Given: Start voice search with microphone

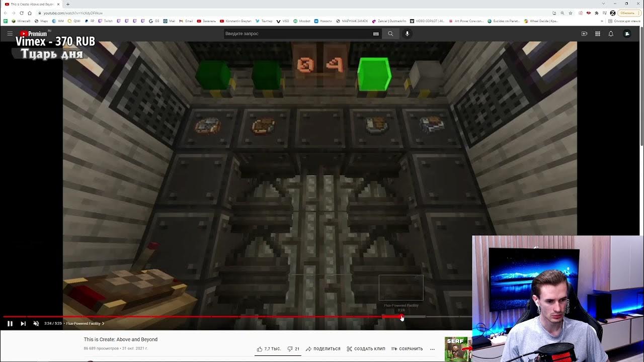Looking at the screenshot, I should click(408, 34).
